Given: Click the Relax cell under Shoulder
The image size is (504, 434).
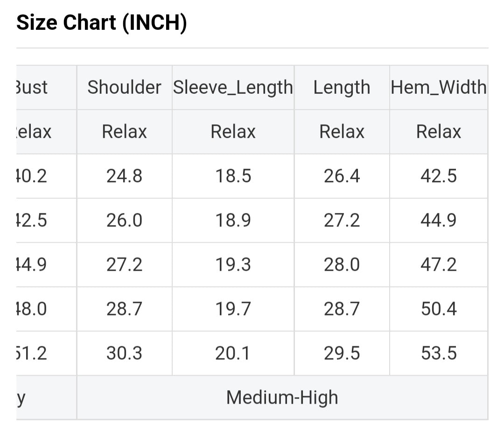Looking at the screenshot, I should (x=124, y=132).
